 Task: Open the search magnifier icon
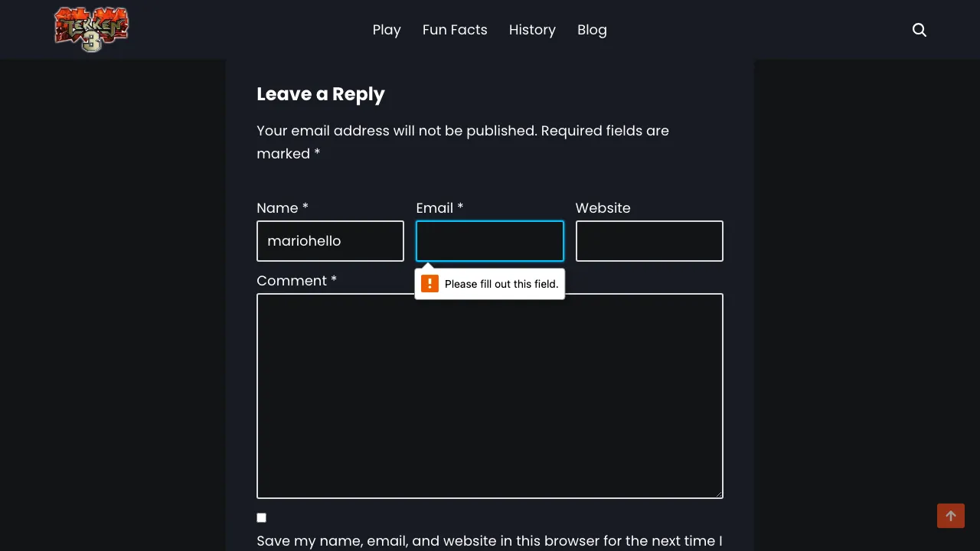point(920,30)
